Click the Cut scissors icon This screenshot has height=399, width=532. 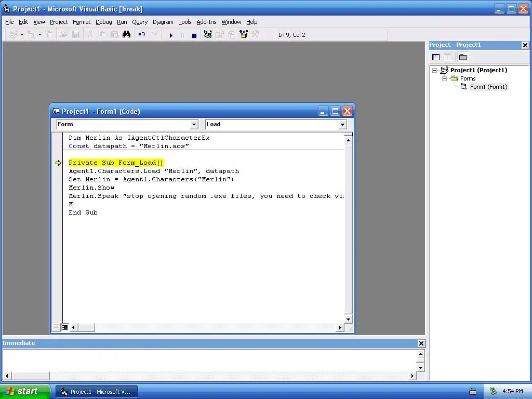pos(90,35)
